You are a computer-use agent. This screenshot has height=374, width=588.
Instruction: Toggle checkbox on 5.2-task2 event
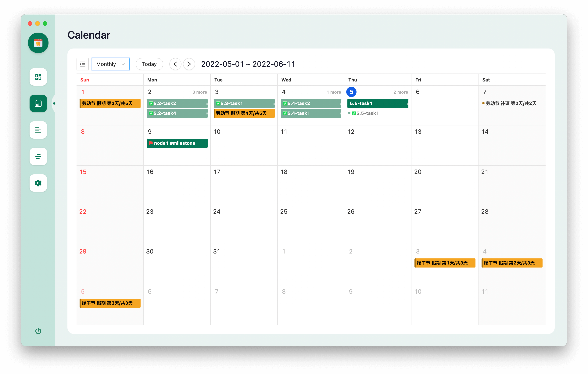151,103
